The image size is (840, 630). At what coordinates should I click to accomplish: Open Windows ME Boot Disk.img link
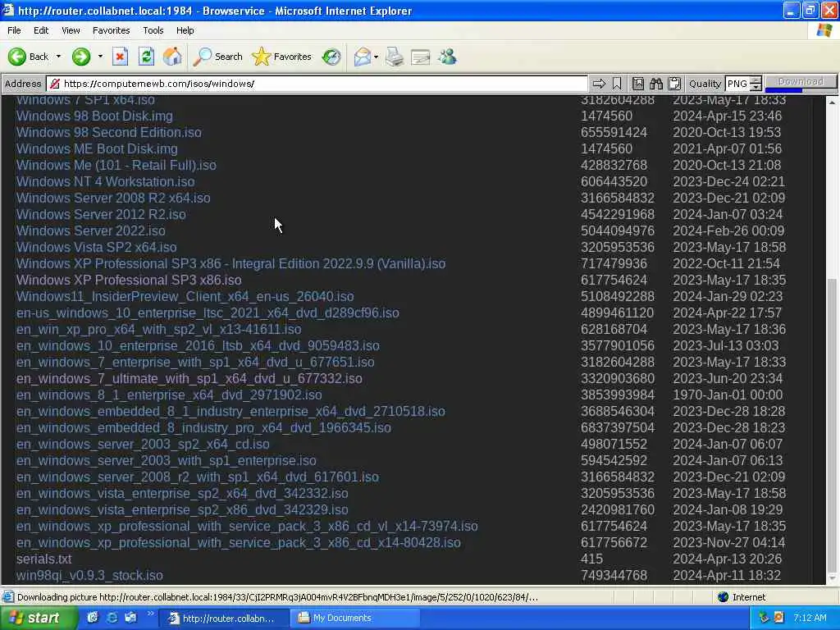point(97,149)
